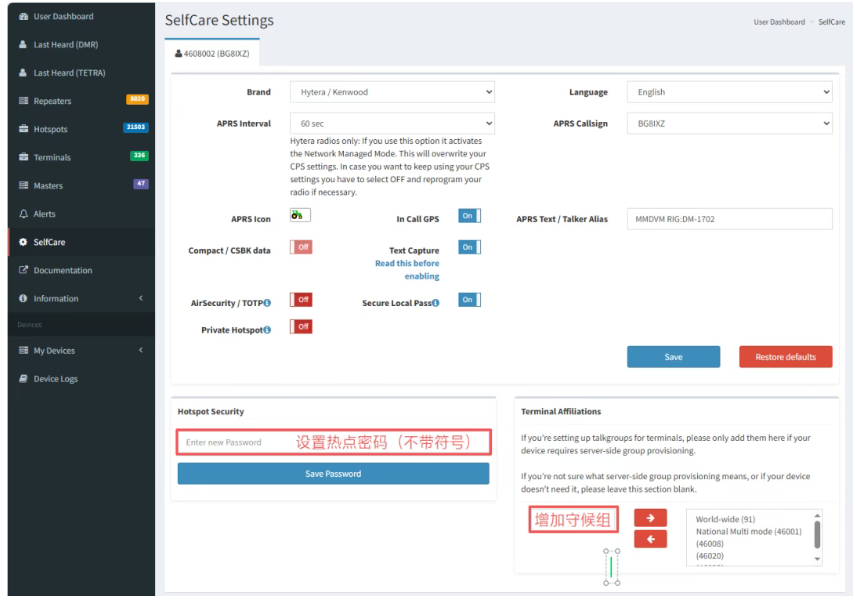
Task: Click the Enter new Password field
Action: [237, 442]
